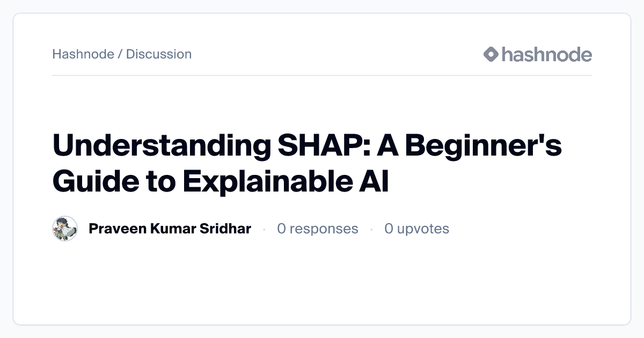Click the empty white area below the author row
The height and width of the screenshot is (338, 644).
tap(322, 284)
